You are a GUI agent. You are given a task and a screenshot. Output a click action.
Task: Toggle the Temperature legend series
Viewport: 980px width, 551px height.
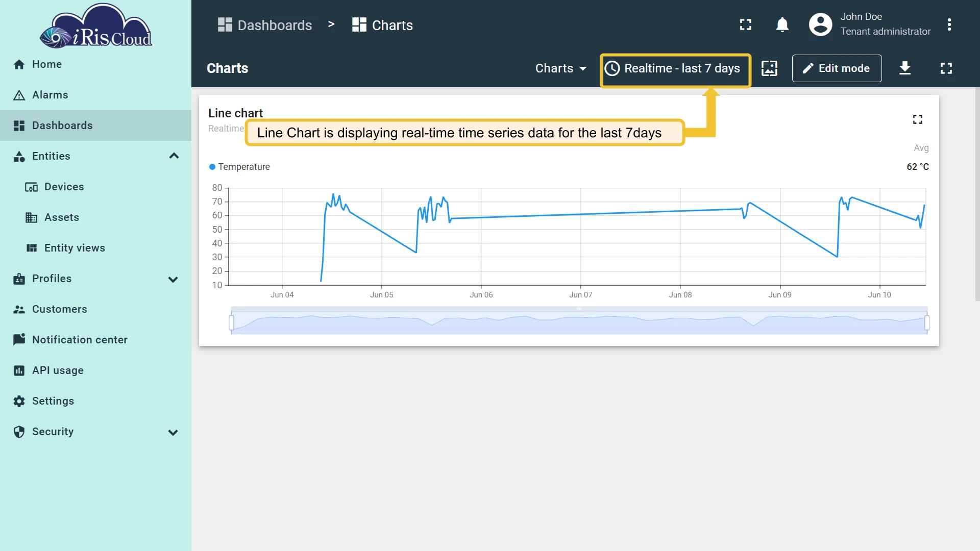[239, 167]
